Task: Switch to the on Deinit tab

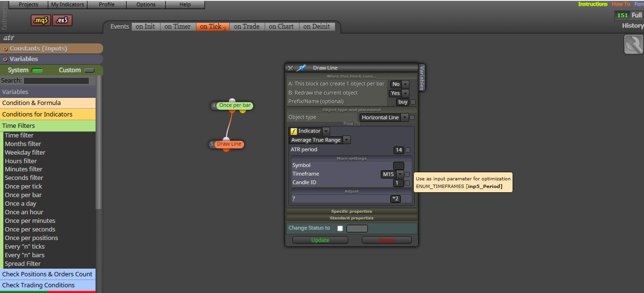Action: 317,27
